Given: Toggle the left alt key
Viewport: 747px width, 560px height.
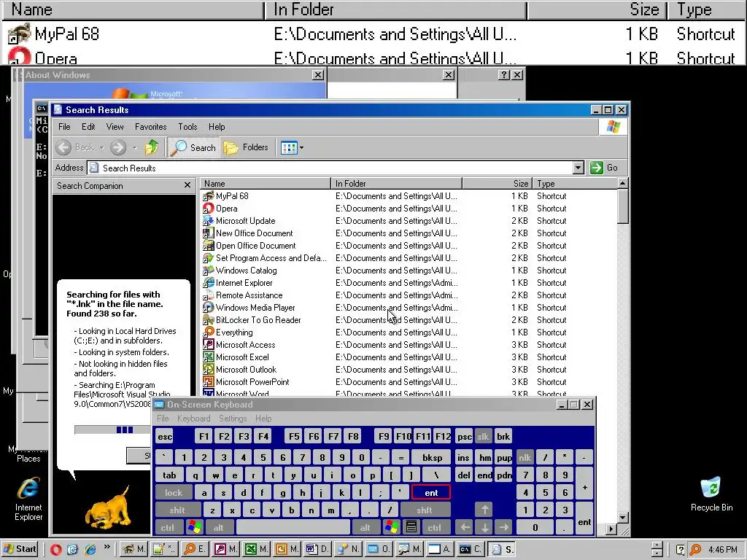Looking at the screenshot, I should point(219,527).
